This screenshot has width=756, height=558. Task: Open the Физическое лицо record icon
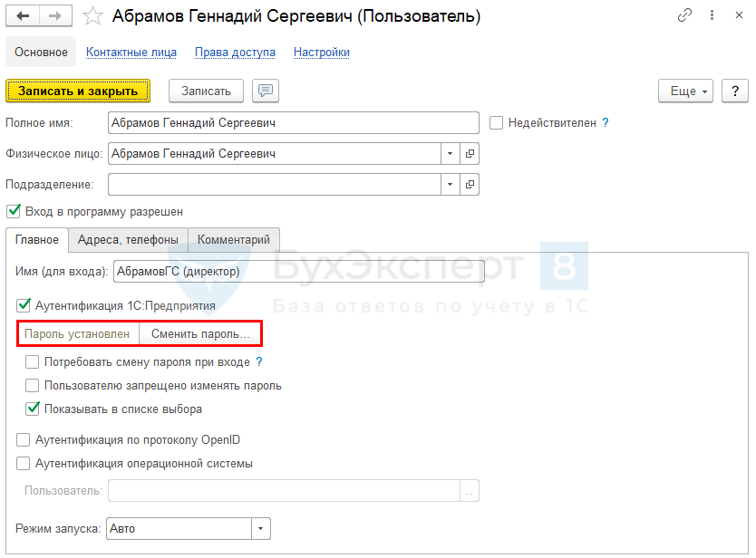point(470,154)
